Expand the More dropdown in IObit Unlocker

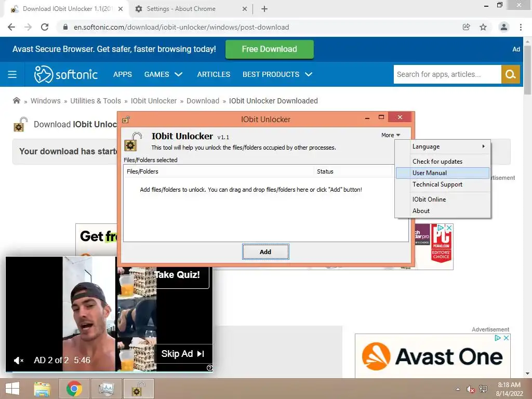point(391,135)
